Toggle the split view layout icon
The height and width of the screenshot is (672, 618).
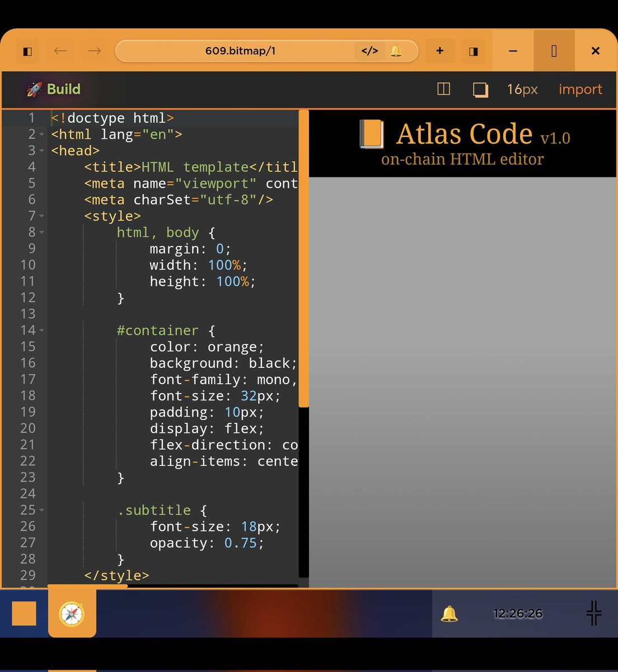(443, 89)
